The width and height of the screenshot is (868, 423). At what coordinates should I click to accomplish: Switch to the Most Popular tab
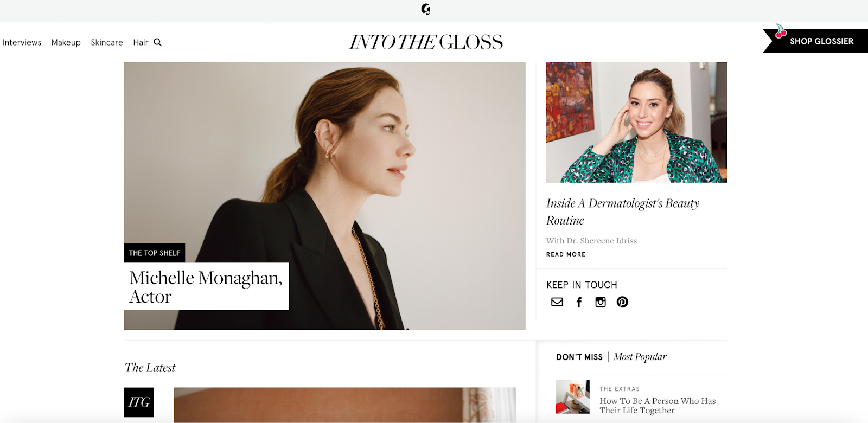coord(640,357)
